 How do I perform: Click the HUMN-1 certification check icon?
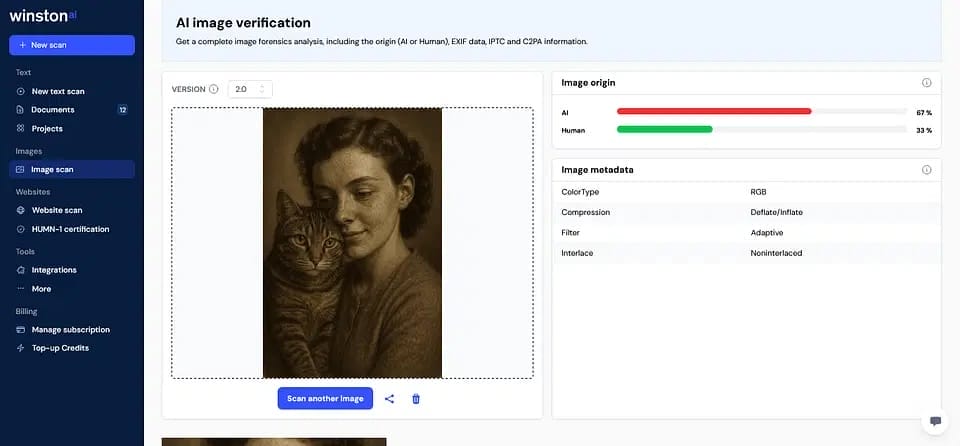tap(20, 229)
